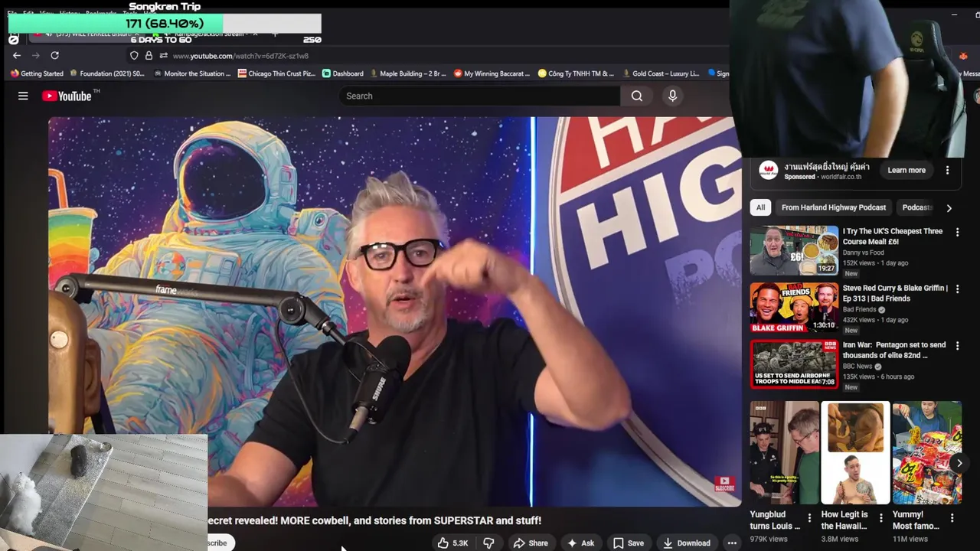Screen dimensions: 980x551
Task: Open title Steve Red Curry & Blake Griffin
Action: 895,293
